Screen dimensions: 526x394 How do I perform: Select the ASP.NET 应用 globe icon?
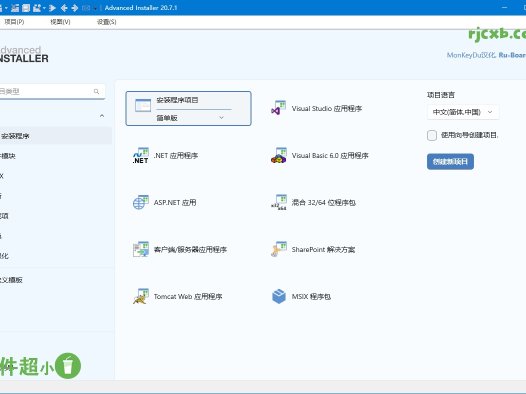(141, 202)
